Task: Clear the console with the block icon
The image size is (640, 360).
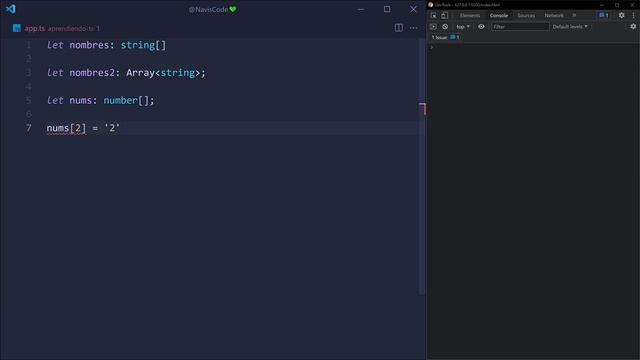Action: click(445, 27)
